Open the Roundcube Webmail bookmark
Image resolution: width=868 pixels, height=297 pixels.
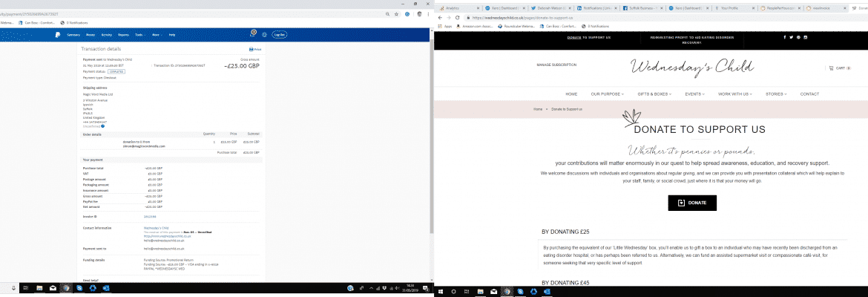pyautogui.click(x=518, y=25)
